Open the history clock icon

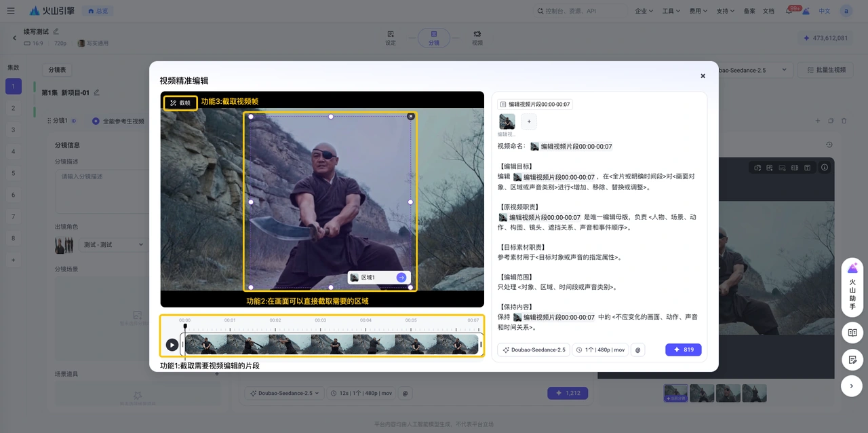[829, 145]
